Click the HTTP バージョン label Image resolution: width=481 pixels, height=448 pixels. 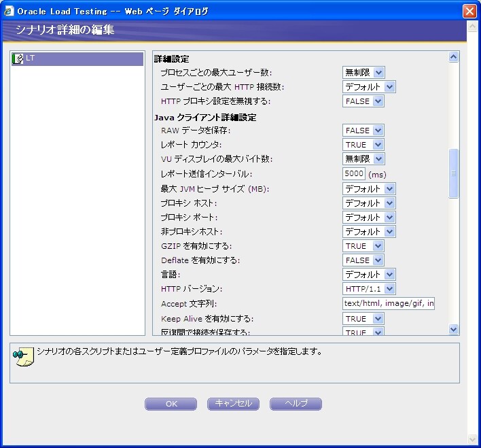pyautogui.click(x=192, y=289)
